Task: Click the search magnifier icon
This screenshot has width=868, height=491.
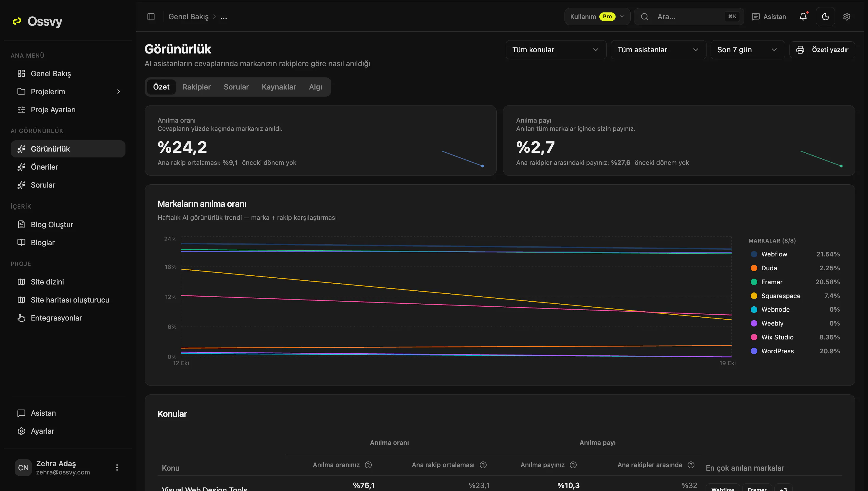Action: coord(644,17)
